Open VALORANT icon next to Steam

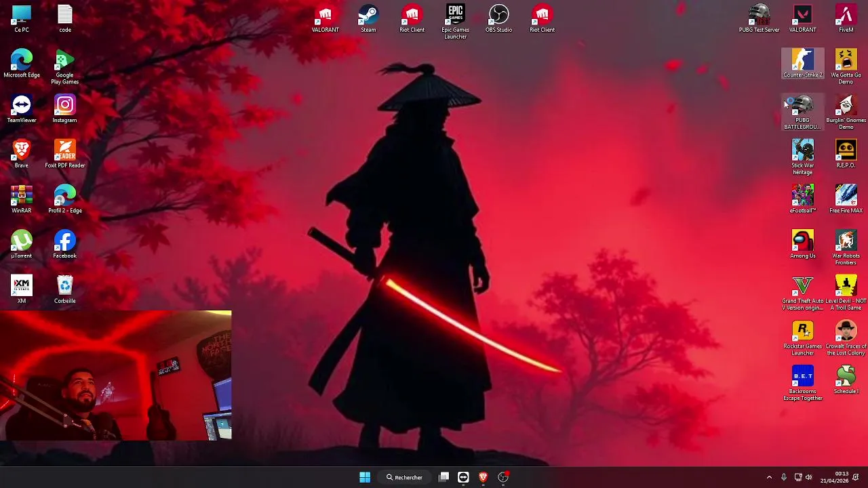(325, 19)
